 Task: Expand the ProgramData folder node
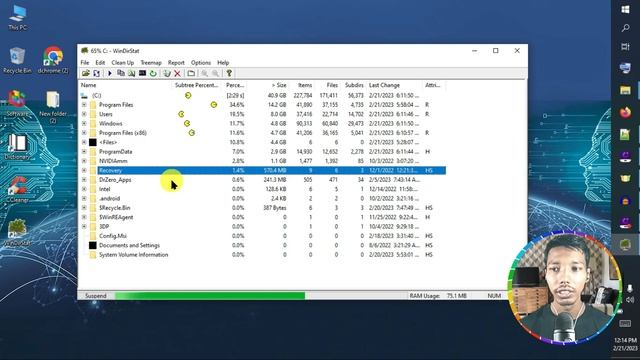pyautogui.click(x=84, y=152)
